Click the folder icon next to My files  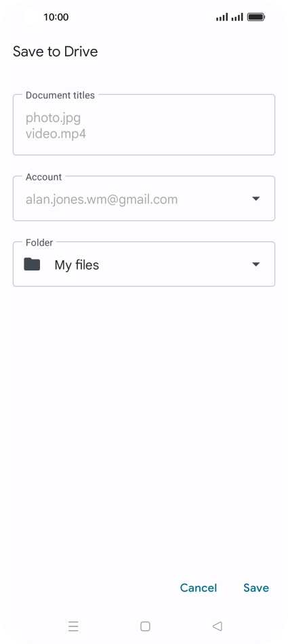click(32, 264)
